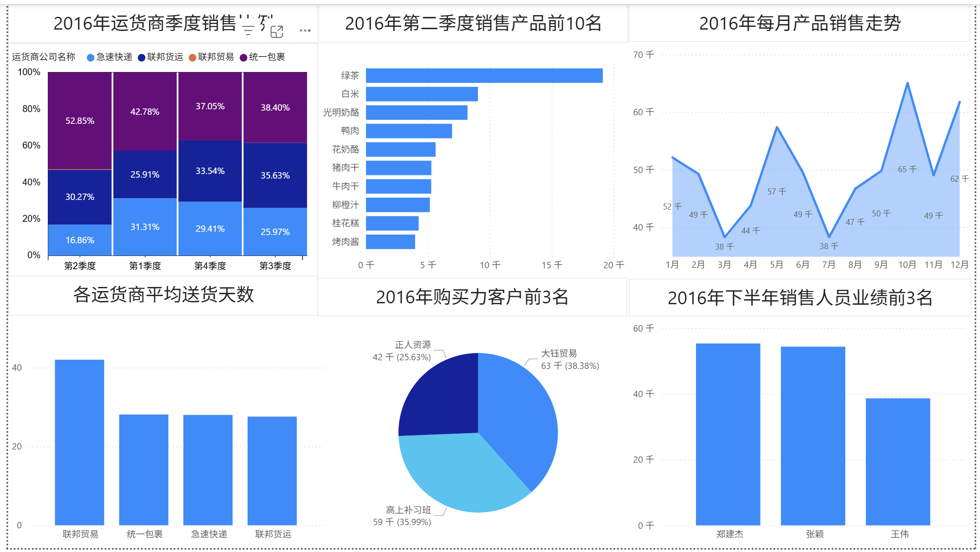Select the 白米 product bar
Image resolution: width=980 pixels, height=552 pixels.
point(421,94)
